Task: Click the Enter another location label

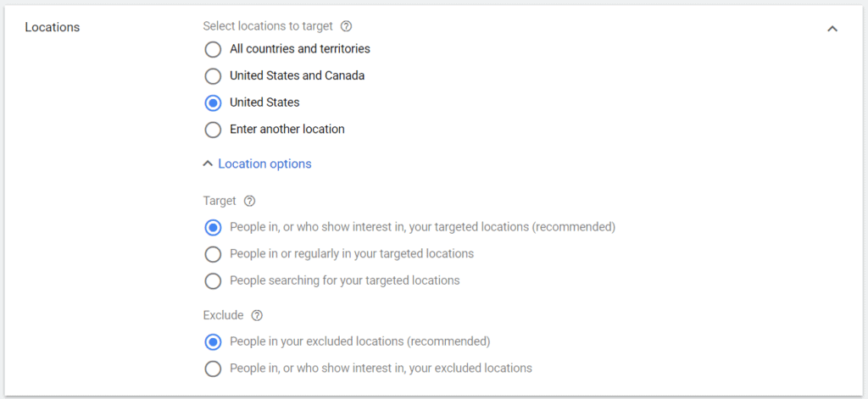Action: [287, 130]
